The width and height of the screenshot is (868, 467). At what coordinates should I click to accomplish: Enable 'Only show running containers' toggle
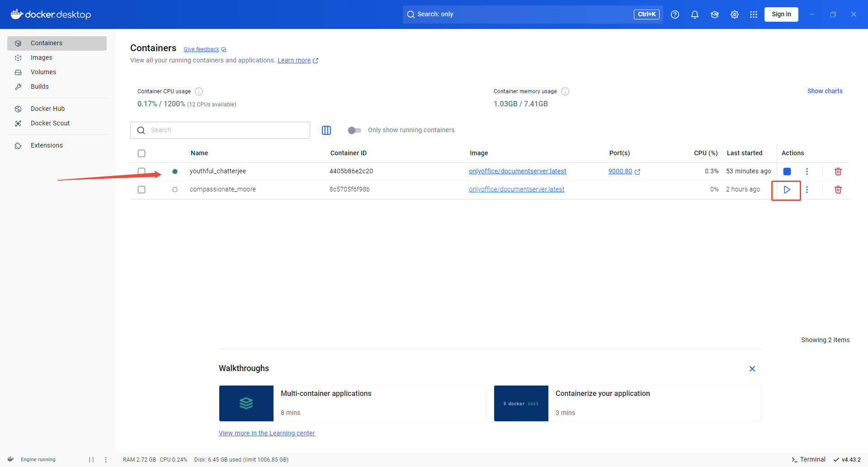355,130
